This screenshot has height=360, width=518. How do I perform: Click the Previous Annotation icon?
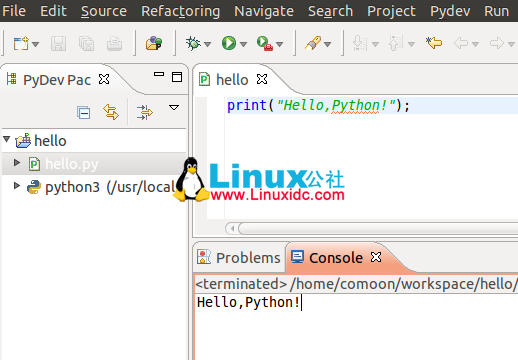(x=396, y=43)
